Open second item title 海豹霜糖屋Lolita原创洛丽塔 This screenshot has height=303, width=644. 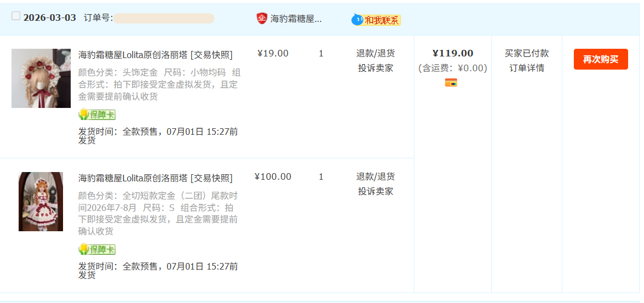(x=133, y=178)
